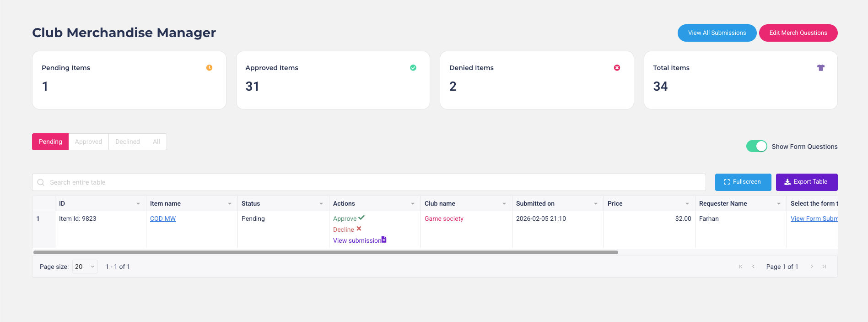The width and height of the screenshot is (868, 322).
Task: Open View submission document icon
Action: (x=384, y=240)
